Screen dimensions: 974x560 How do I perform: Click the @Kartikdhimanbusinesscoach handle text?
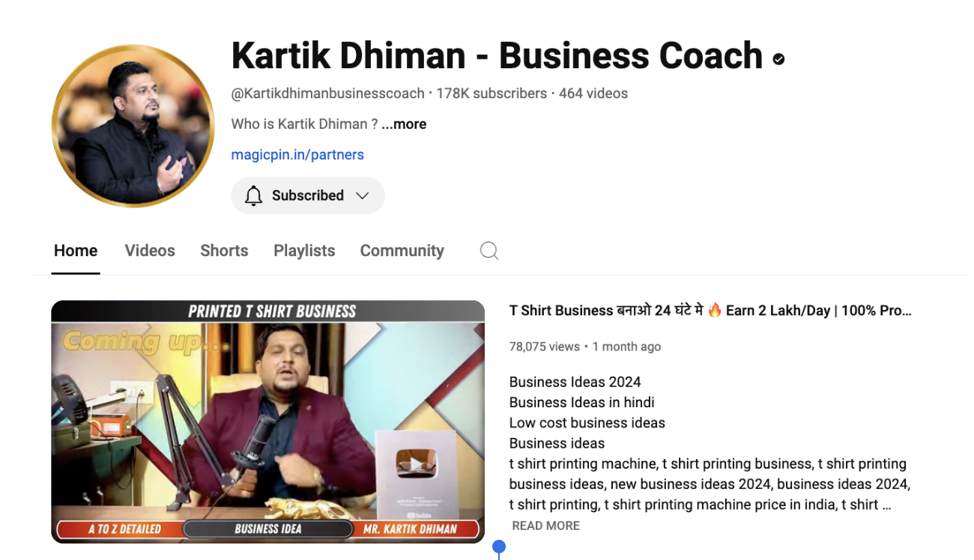coord(327,94)
